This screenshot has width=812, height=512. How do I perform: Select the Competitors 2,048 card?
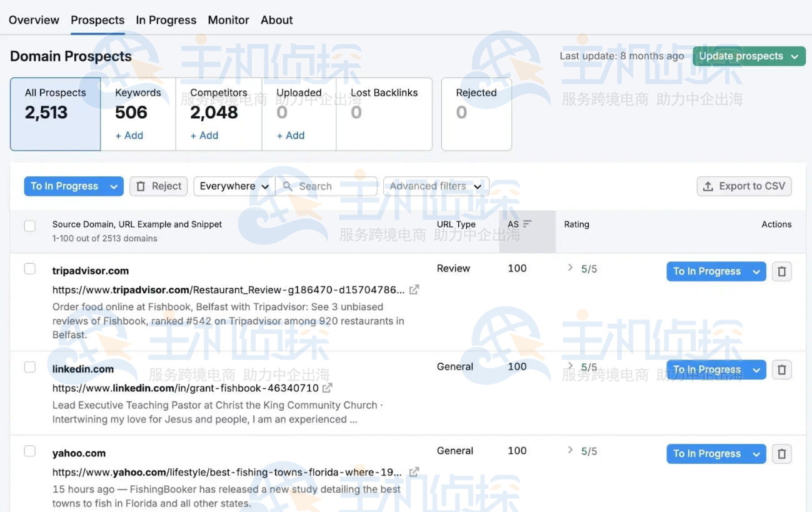pyautogui.click(x=219, y=114)
